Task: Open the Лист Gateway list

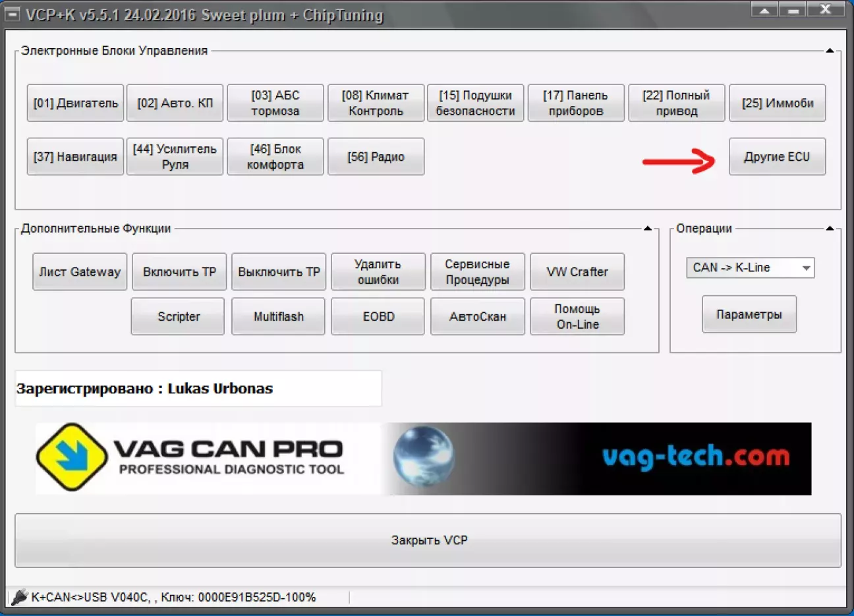Action: click(80, 272)
